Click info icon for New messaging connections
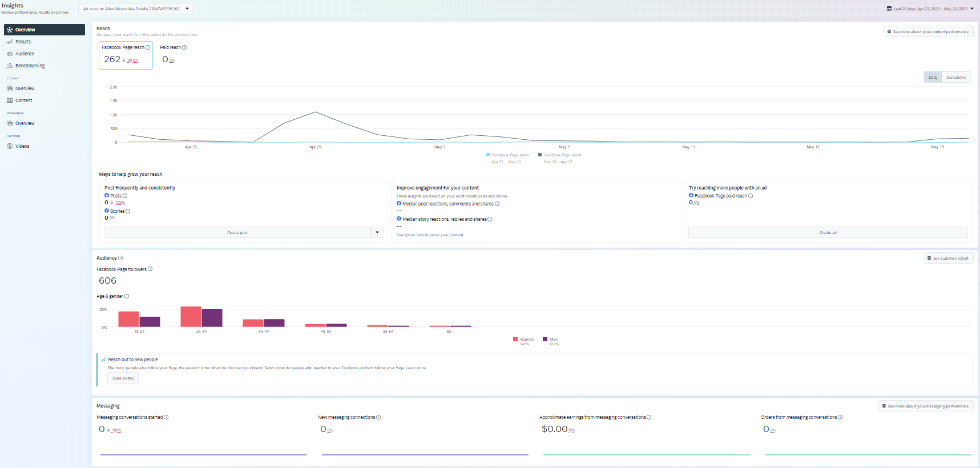Screen dimensions: 980x468 [378, 417]
